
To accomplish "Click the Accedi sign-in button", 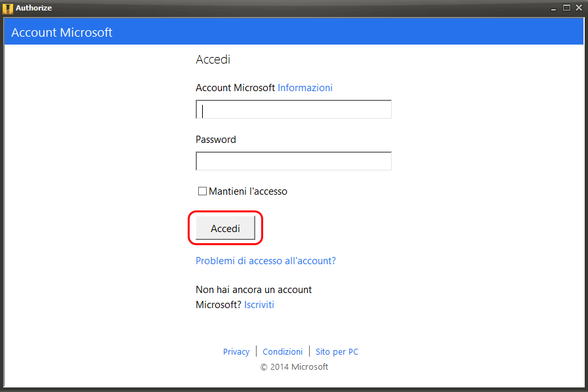I will point(225,228).
